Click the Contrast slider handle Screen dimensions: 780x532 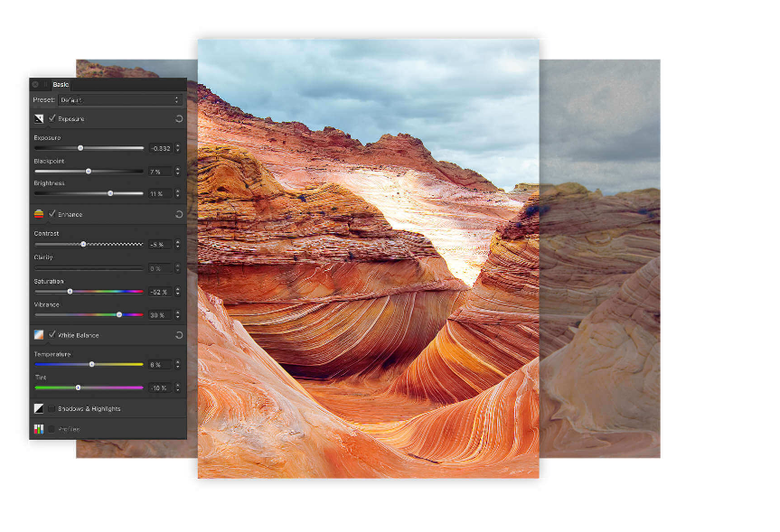[83, 244]
